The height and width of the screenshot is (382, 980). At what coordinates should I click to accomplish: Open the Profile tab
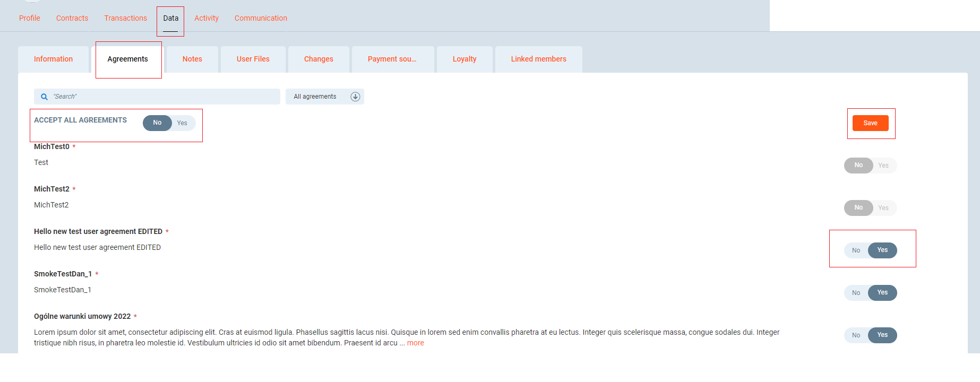[30, 18]
